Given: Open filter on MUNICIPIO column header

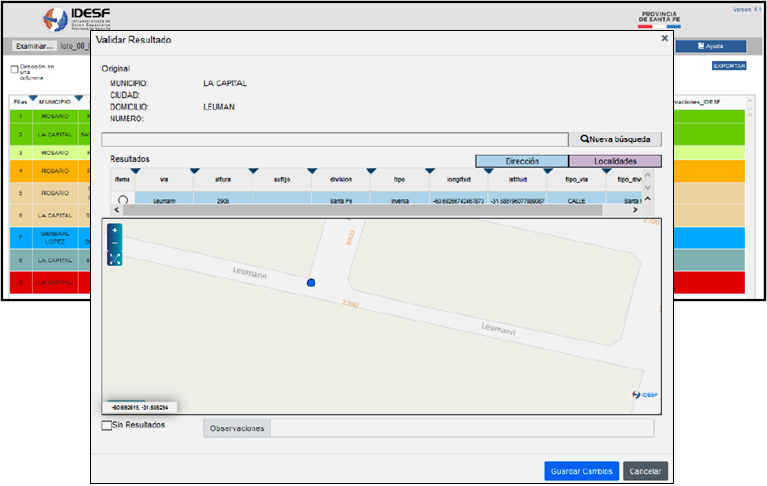Looking at the screenshot, I should click(79, 97).
